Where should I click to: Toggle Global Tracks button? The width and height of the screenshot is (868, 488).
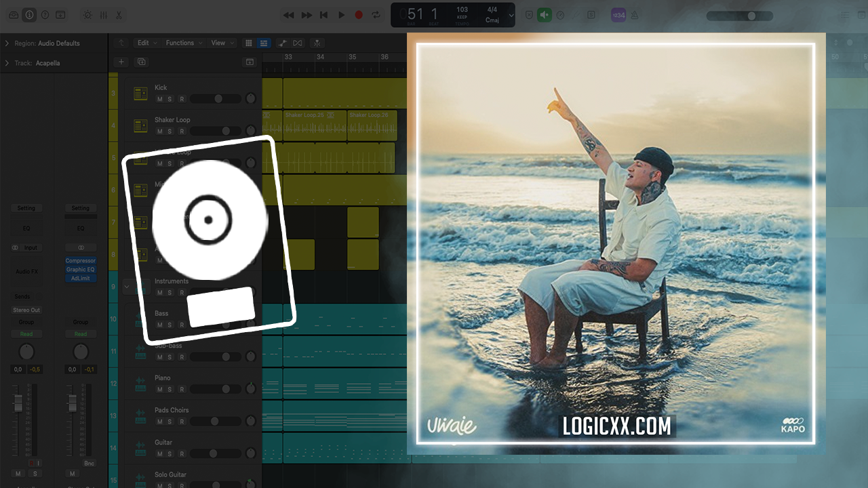[250, 62]
